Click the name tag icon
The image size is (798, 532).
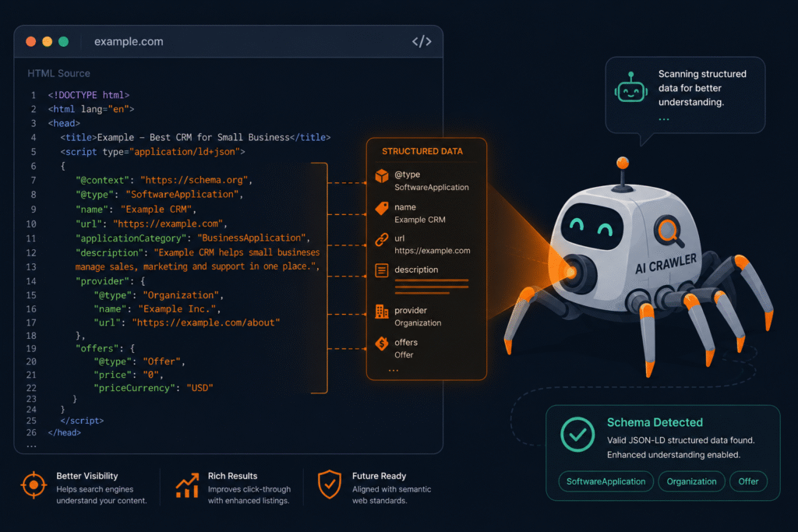point(382,208)
